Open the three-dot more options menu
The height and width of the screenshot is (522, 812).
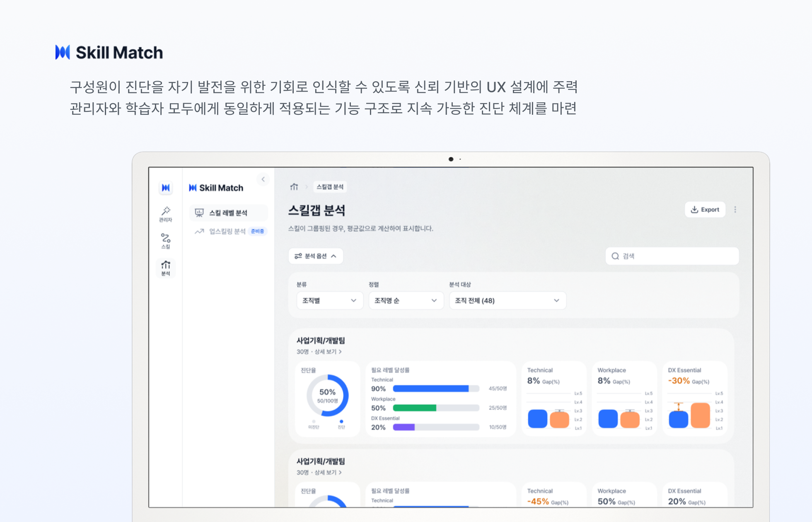click(735, 210)
